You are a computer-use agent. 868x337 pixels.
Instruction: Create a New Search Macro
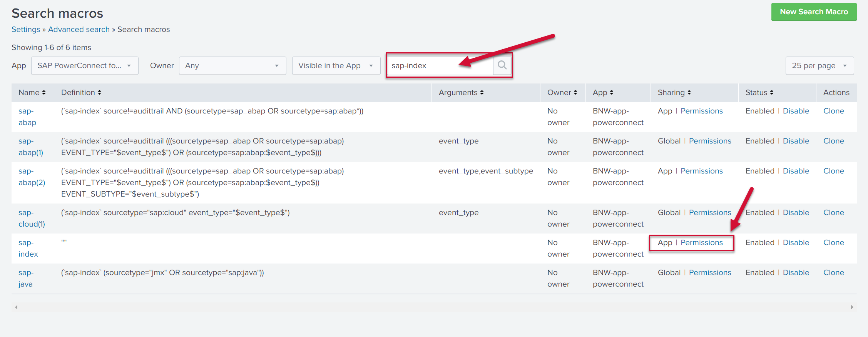point(813,12)
